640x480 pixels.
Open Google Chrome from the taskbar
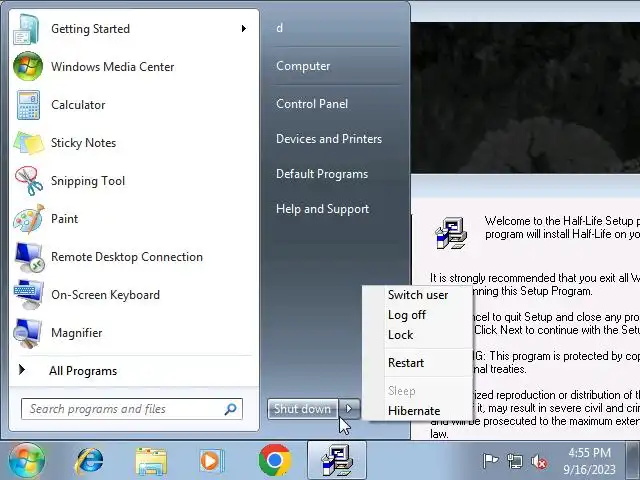coord(275,460)
